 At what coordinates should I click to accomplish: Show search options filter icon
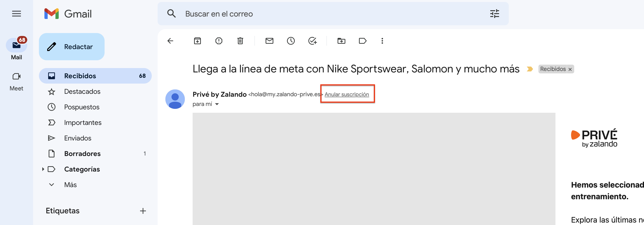tap(494, 14)
